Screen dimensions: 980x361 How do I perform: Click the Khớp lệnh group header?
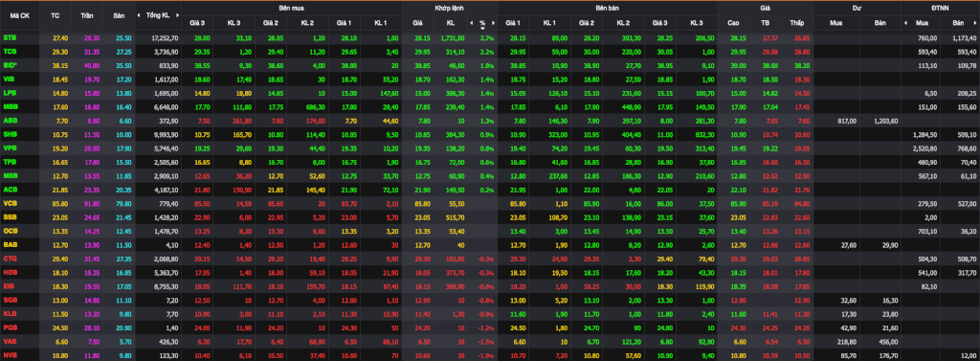pyautogui.click(x=449, y=8)
